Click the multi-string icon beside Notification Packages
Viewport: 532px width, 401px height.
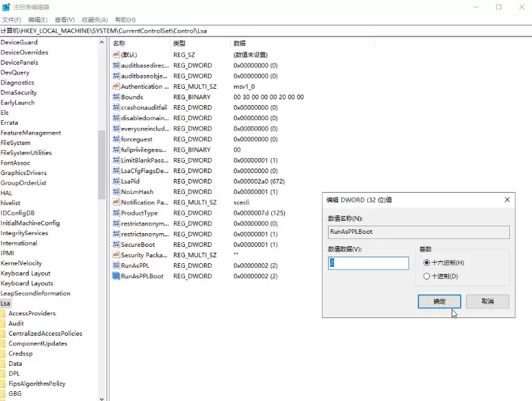point(116,202)
